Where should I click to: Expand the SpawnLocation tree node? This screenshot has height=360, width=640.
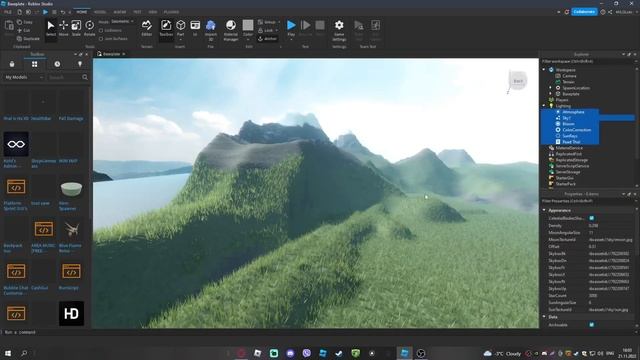point(550,88)
